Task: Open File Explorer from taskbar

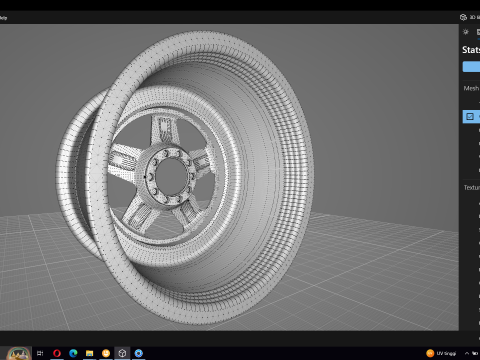Action: point(89,353)
